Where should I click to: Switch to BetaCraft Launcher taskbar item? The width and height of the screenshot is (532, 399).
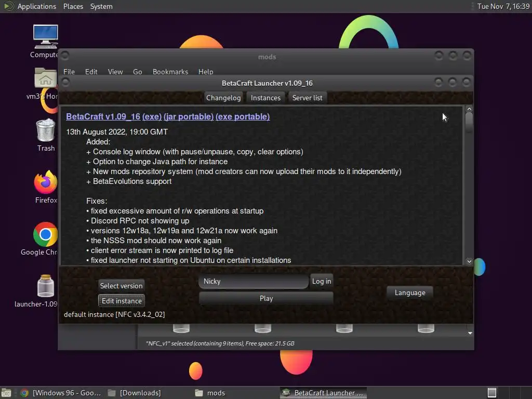tap(324, 393)
